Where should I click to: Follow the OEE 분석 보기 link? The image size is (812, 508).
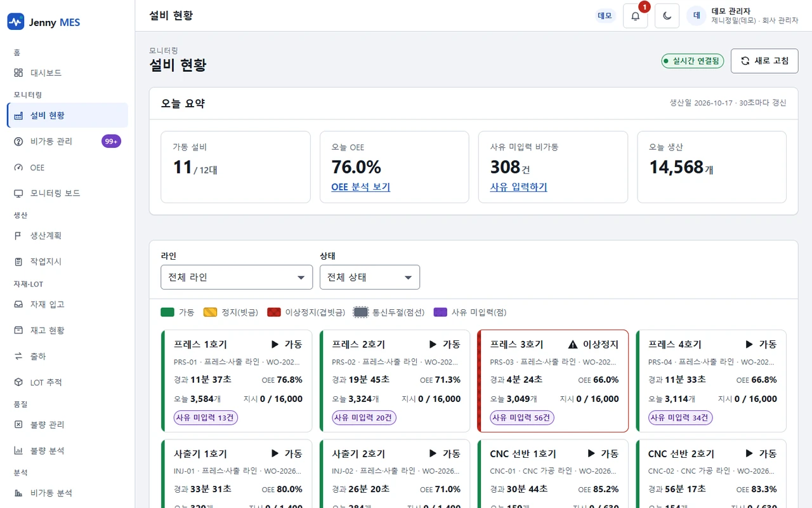(x=361, y=187)
